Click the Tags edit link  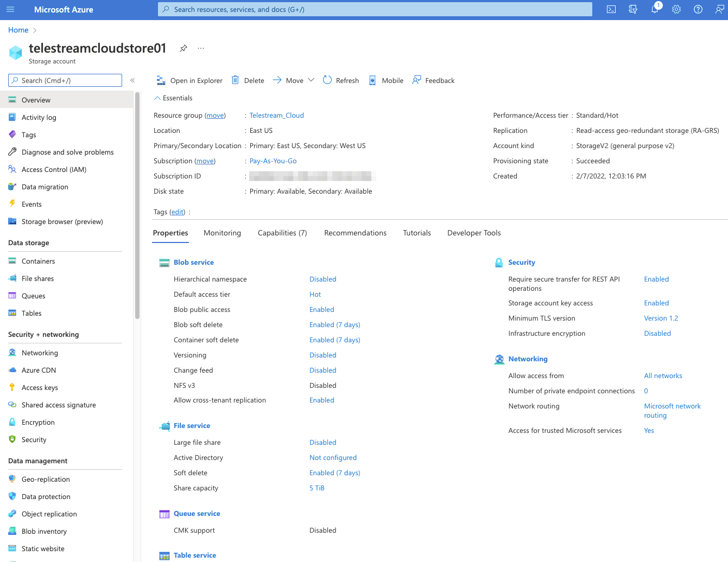(x=178, y=212)
